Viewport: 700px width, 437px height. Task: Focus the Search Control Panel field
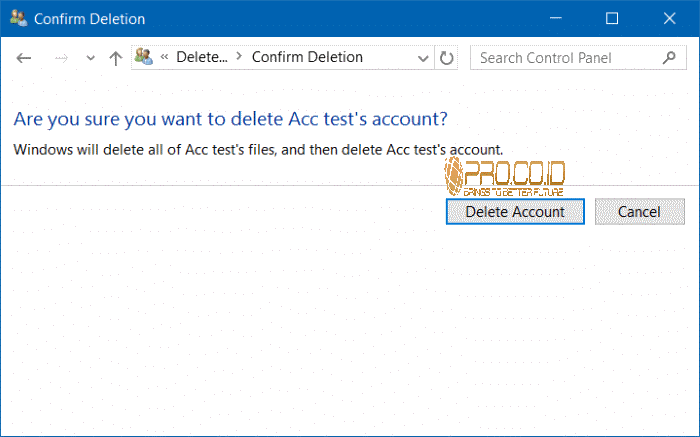pyautogui.click(x=578, y=58)
